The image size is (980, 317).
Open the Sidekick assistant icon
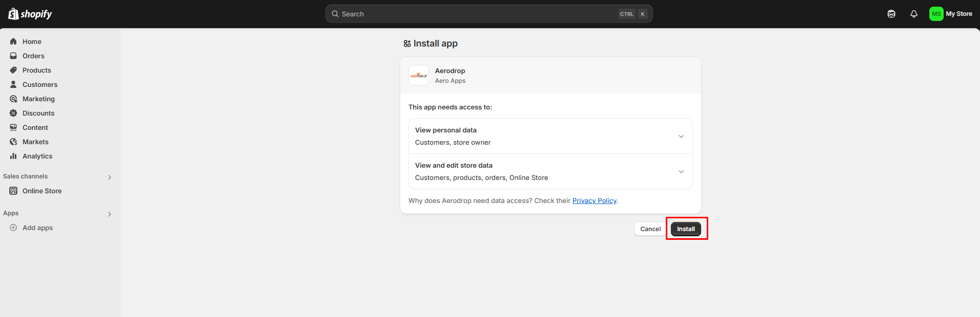point(891,14)
